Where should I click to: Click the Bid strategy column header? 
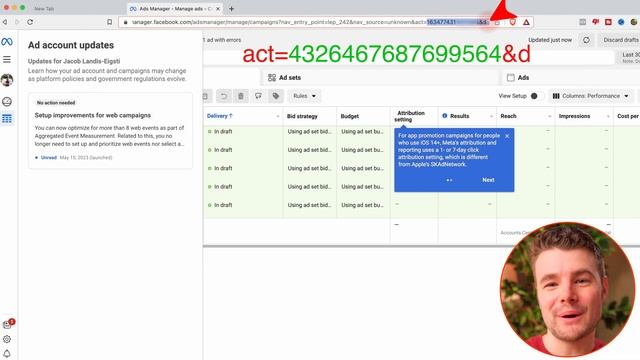click(302, 116)
